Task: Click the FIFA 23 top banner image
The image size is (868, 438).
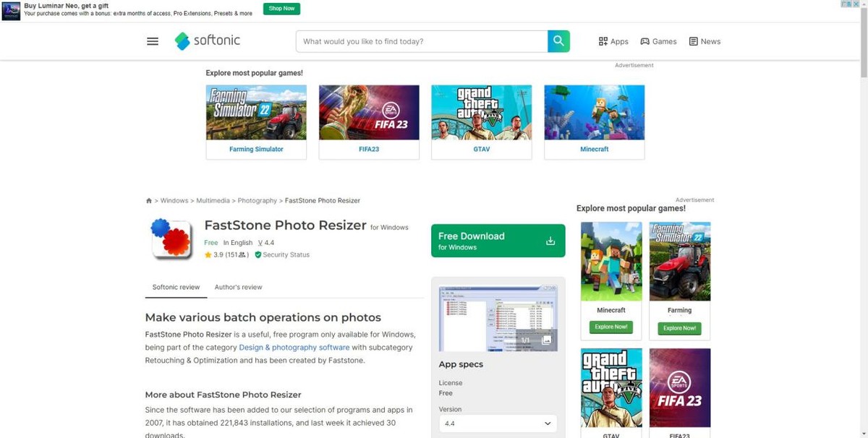Action: pyautogui.click(x=369, y=112)
